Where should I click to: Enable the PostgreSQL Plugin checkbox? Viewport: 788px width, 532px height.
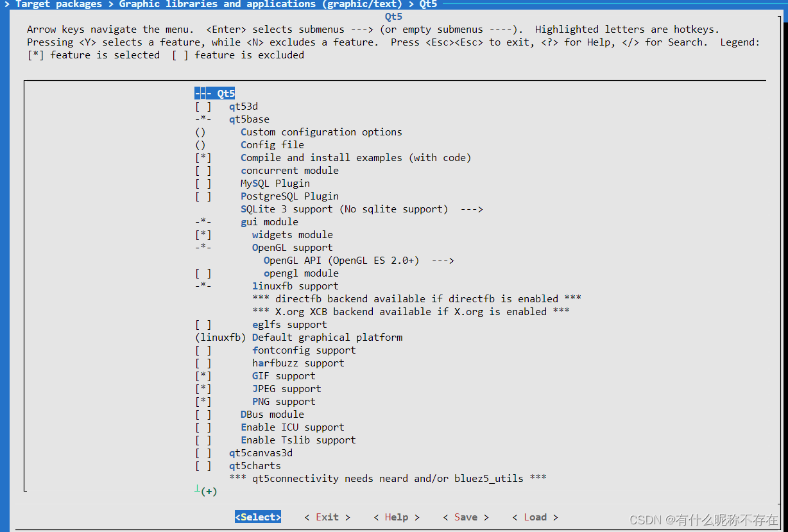click(203, 196)
